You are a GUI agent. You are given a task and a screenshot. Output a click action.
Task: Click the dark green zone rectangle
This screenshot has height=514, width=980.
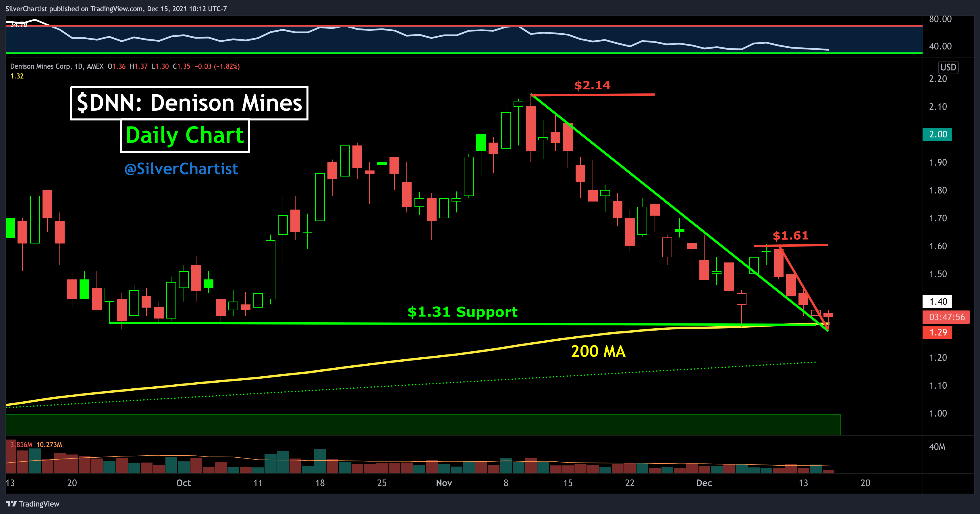422,425
